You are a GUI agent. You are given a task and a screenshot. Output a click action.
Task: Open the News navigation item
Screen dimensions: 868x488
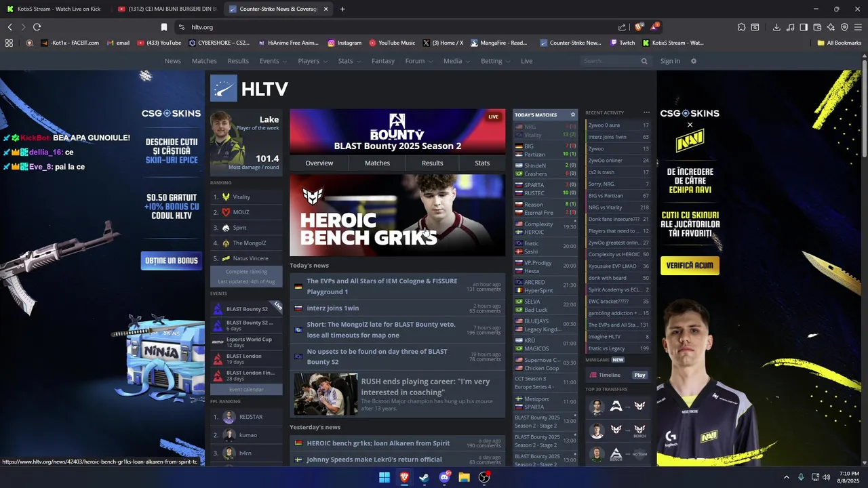(173, 61)
